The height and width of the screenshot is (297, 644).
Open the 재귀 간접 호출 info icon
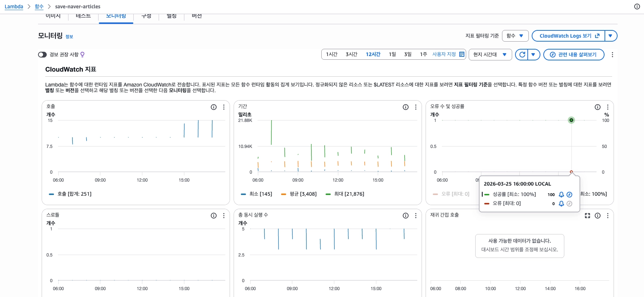pos(598,216)
